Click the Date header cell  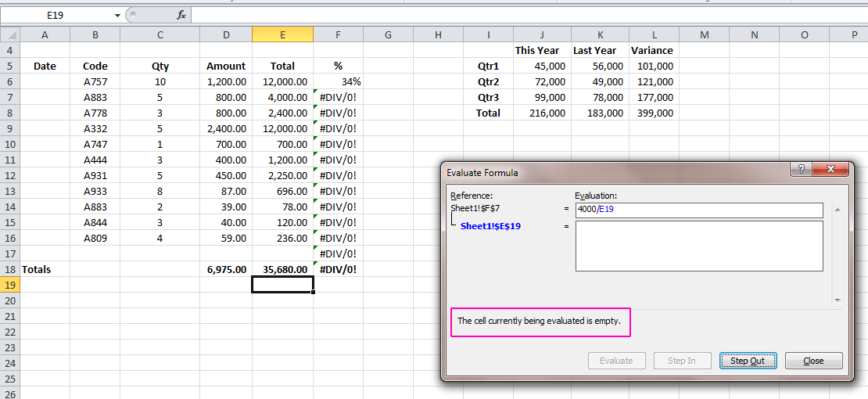point(45,66)
